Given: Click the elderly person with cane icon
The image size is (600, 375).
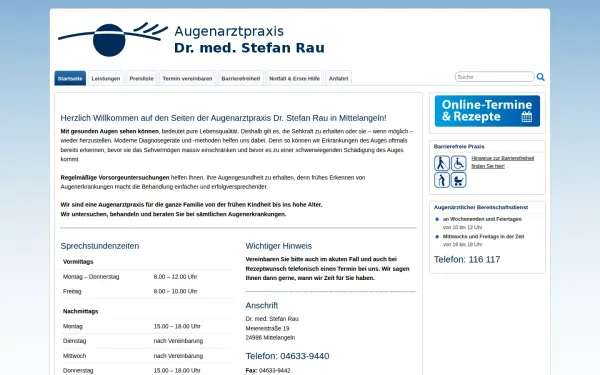Looking at the screenshot, I should point(442,180).
